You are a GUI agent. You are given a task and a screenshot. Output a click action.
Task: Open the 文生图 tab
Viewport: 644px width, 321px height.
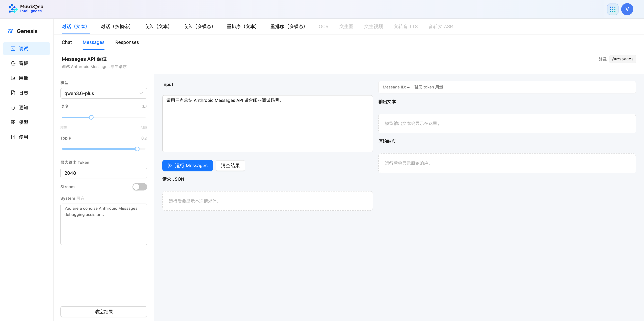point(346,26)
